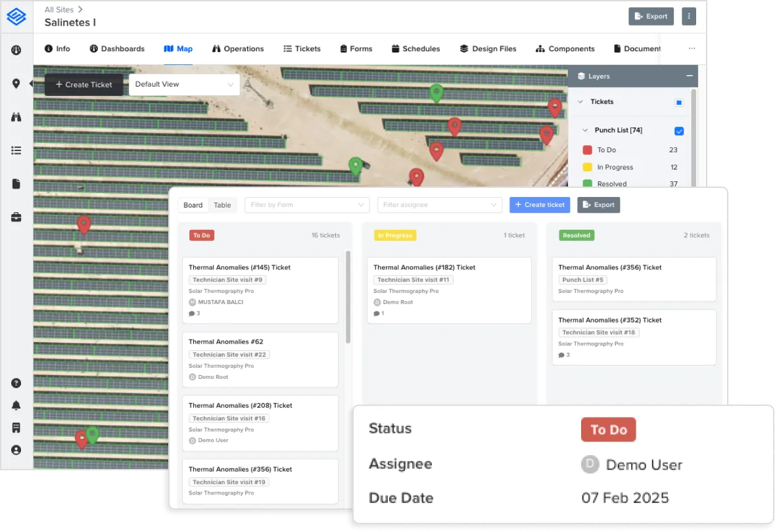
Task: Click the green pin at bottom left
Action: click(x=93, y=435)
